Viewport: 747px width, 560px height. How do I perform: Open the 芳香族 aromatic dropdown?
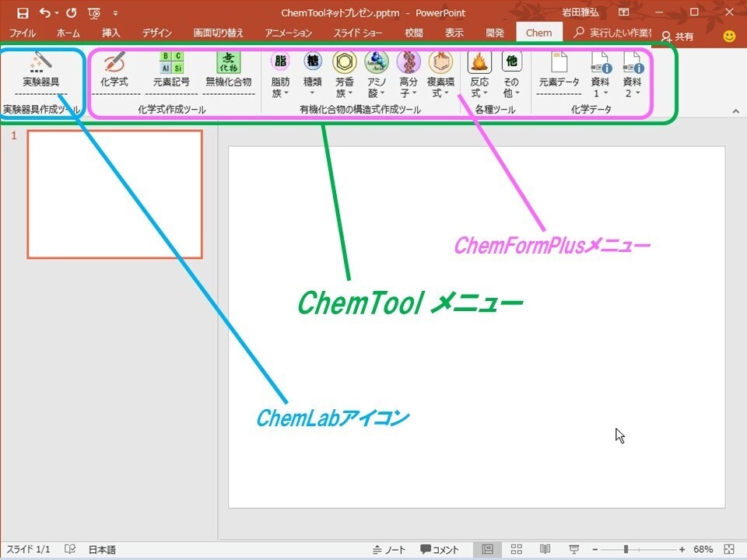[x=345, y=75]
